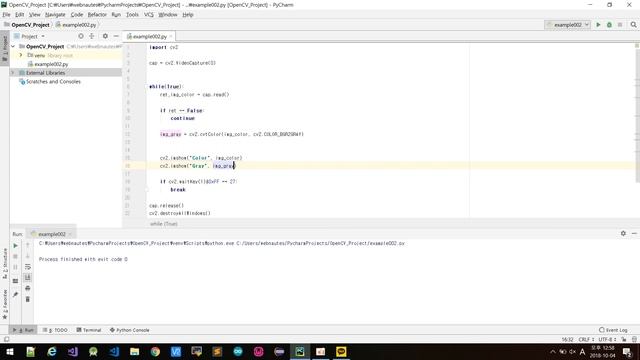Toggle the 1: Project side tab

coord(5,49)
